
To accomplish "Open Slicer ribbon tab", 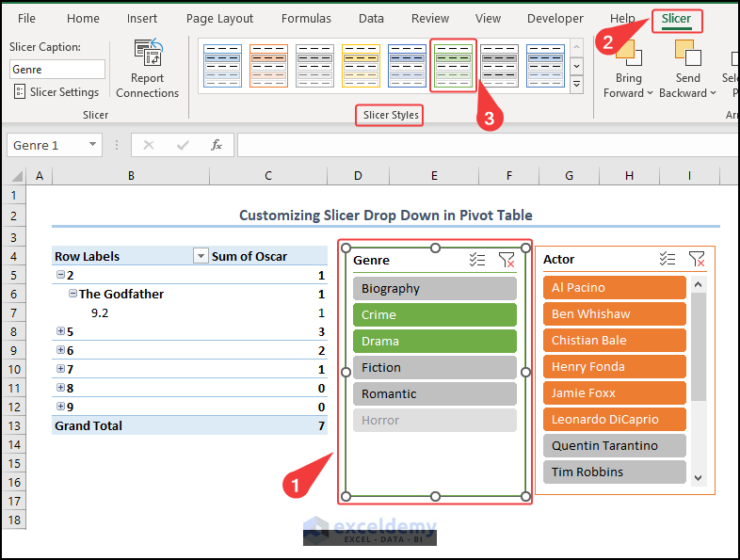I will tap(676, 20).
